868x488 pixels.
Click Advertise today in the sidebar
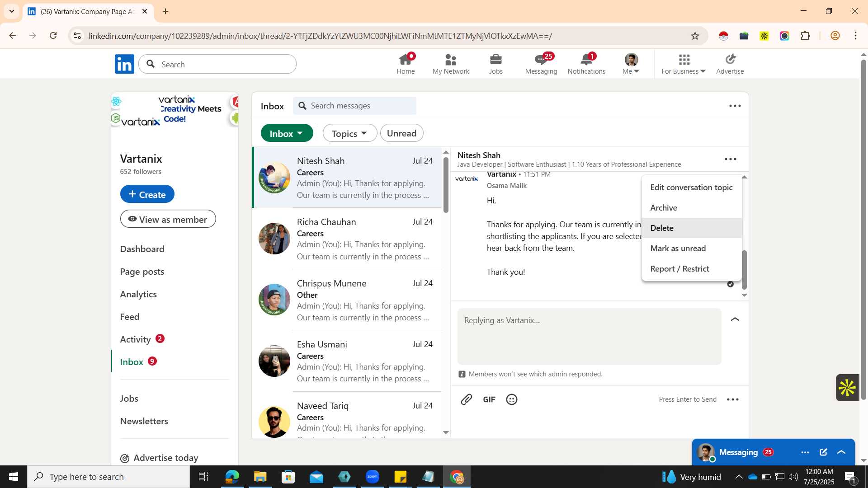pyautogui.click(x=159, y=458)
